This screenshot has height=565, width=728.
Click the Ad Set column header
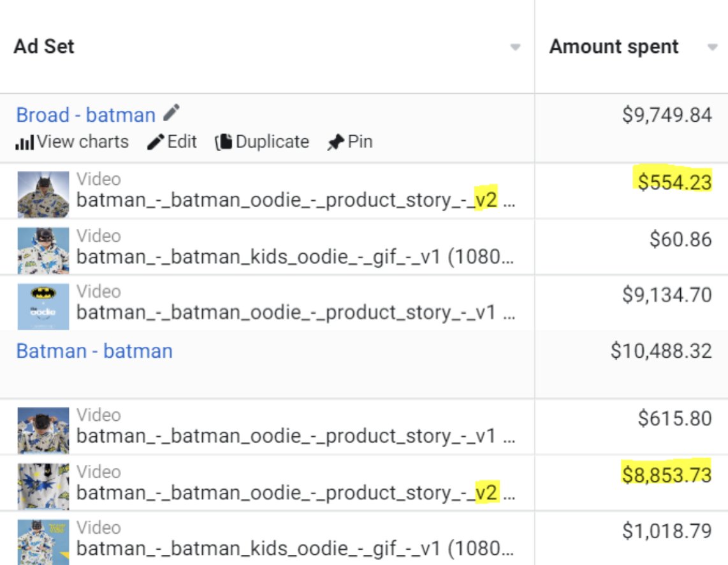[44, 47]
